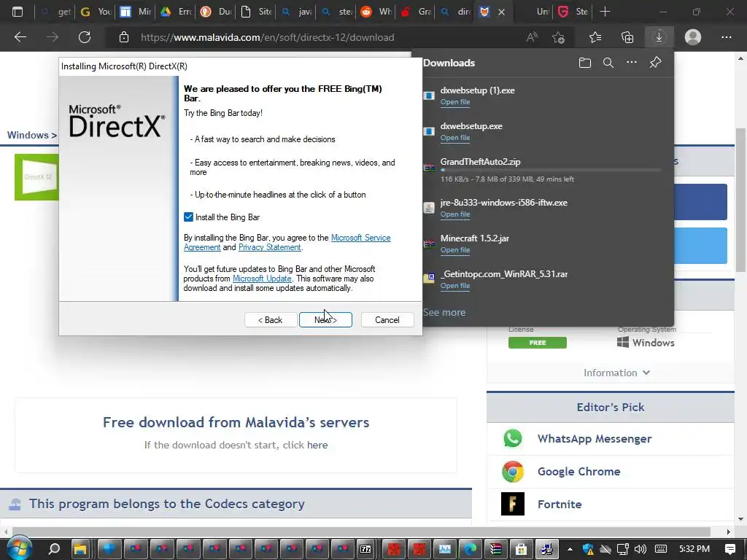This screenshot has width=747, height=560.
Task: Open downloads folder from Downloads panel
Action: (585, 63)
